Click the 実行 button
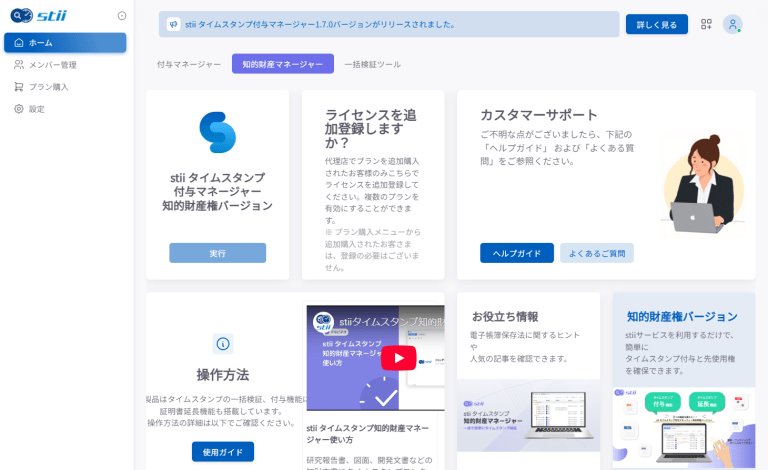This screenshot has height=470, width=768. [x=217, y=253]
